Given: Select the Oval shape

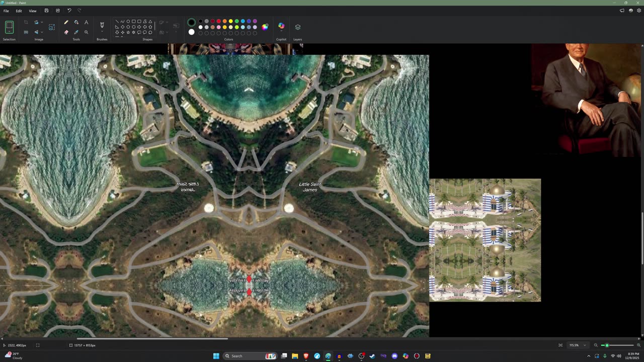Looking at the screenshot, I should pos(128,22).
